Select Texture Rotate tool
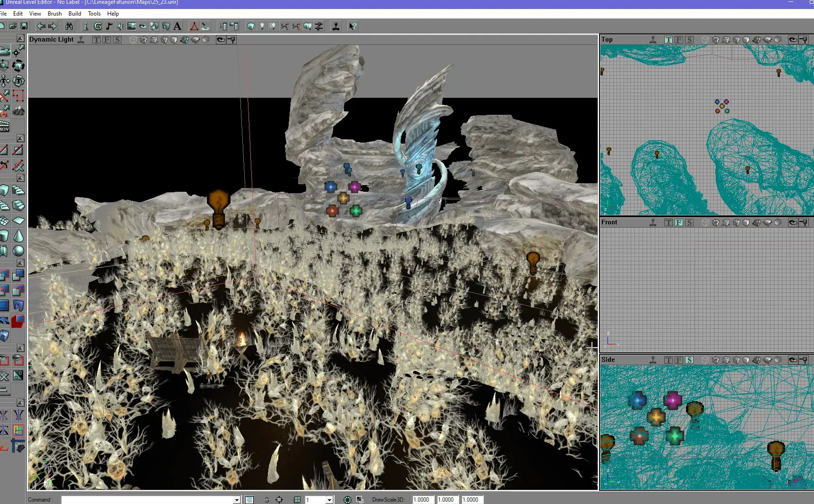Screen dimensions: 814x504 18,81
